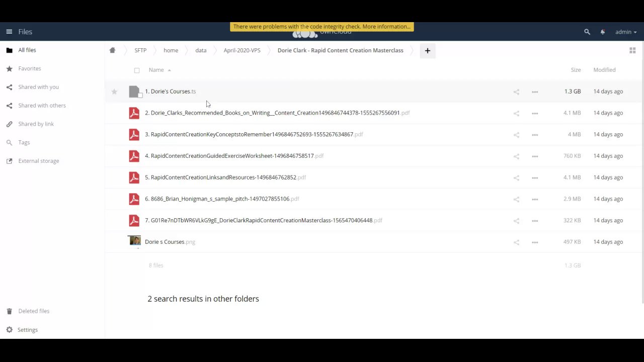Click code integrity check More information banner
644x362 pixels.
pyautogui.click(x=322, y=27)
